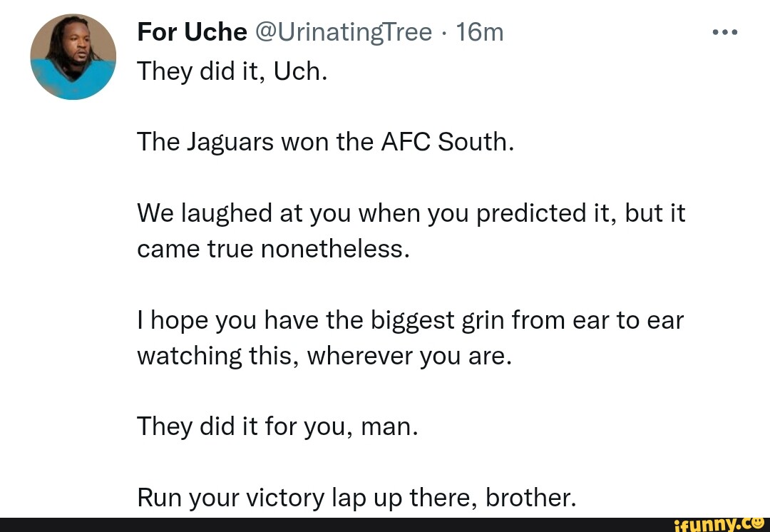
Task: Click "watching this, wherever you are." line
Action: point(324,356)
